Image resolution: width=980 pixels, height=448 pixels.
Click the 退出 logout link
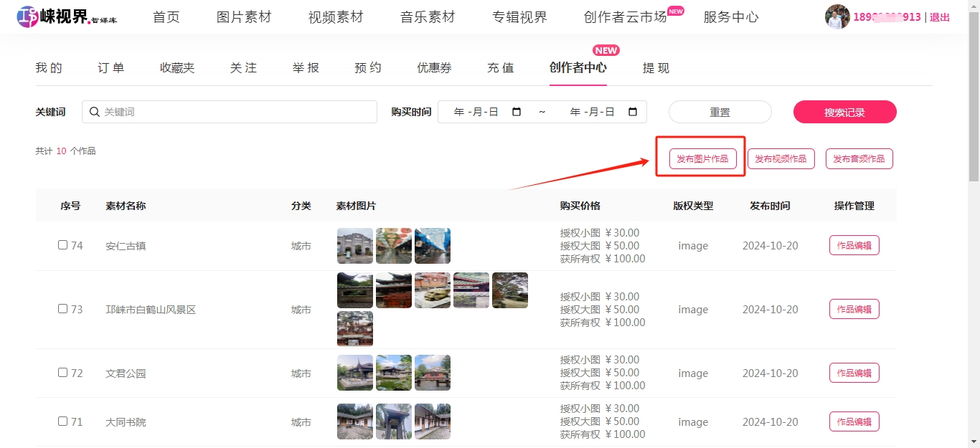tap(940, 17)
